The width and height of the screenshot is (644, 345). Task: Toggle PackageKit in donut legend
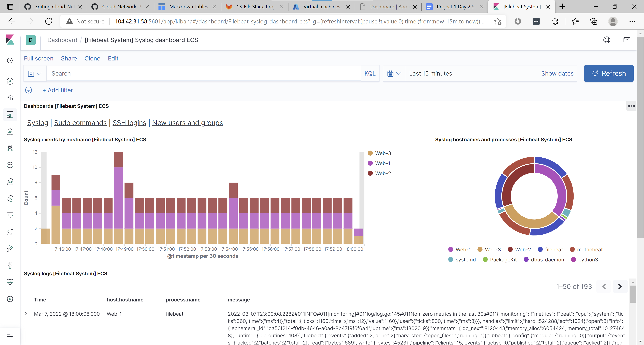(x=499, y=260)
